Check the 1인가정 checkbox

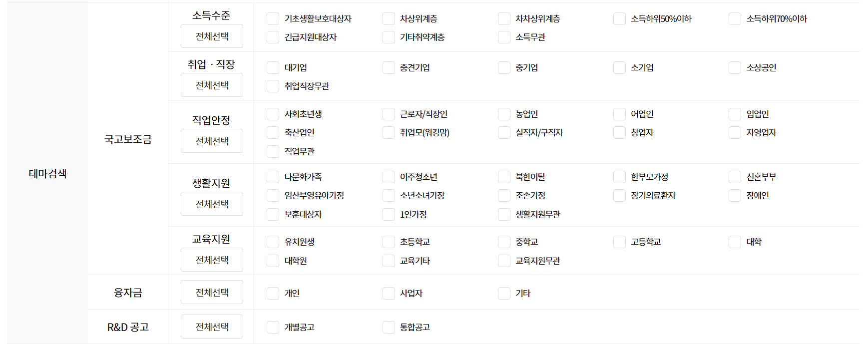[x=389, y=214]
